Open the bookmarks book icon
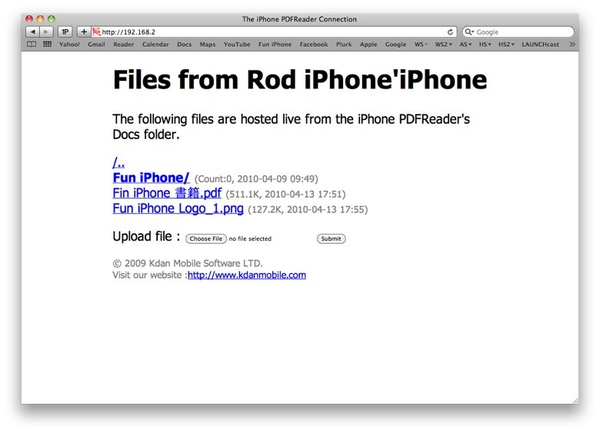This screenshot has height=433, width=600. (32, 44)
